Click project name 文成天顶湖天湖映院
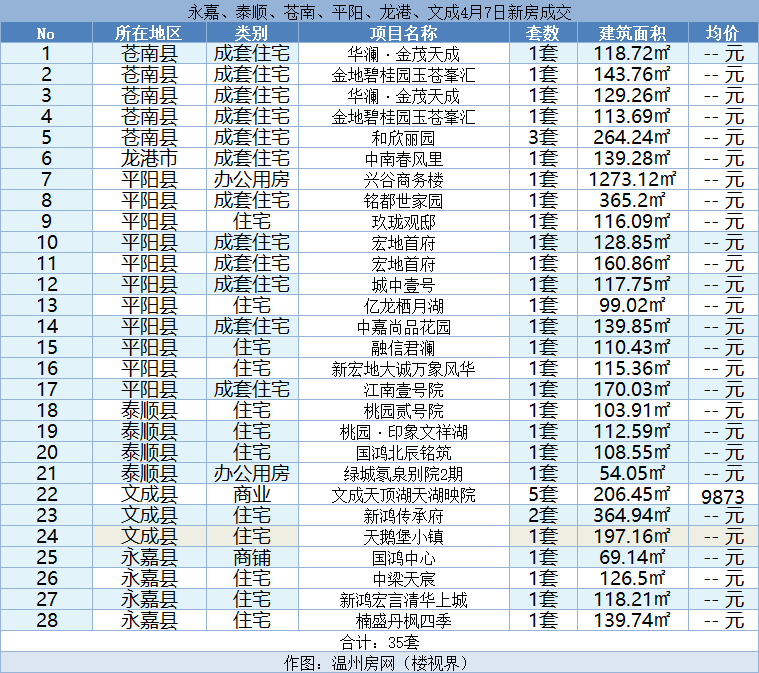 [x=403, y=495]
